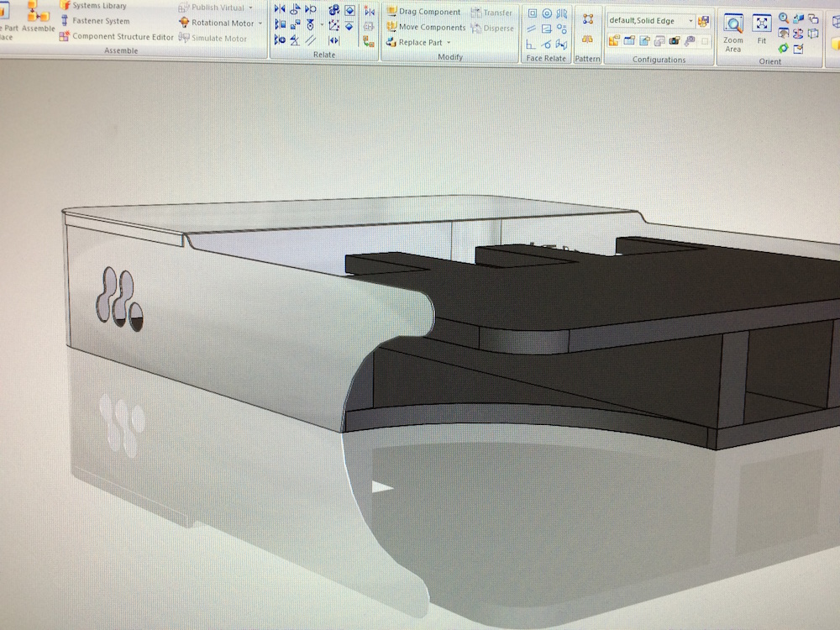
Task: Select the Perpendicular face relate icon
Action: coord(531,44)
